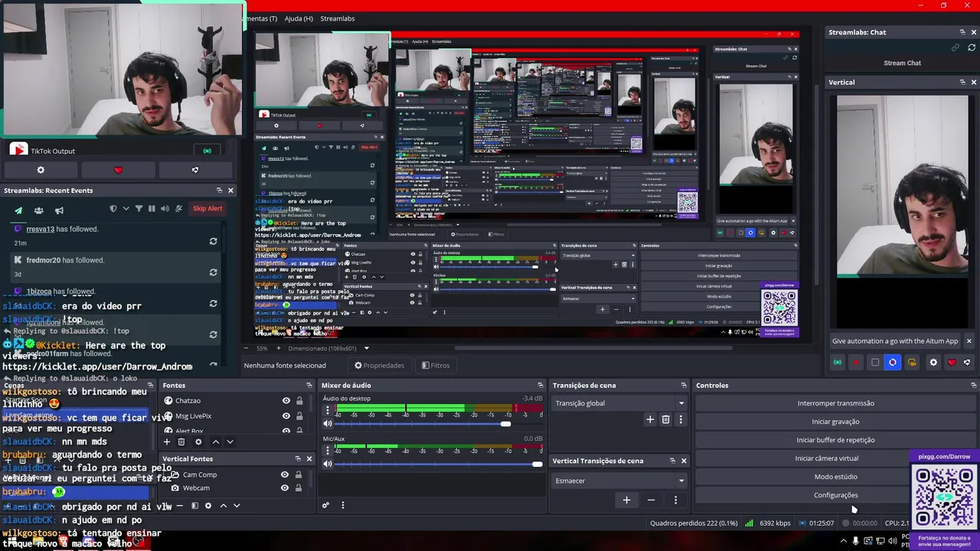Click Iniciar gravação
This screenshot has height=551, width=980.
(835, 422)
